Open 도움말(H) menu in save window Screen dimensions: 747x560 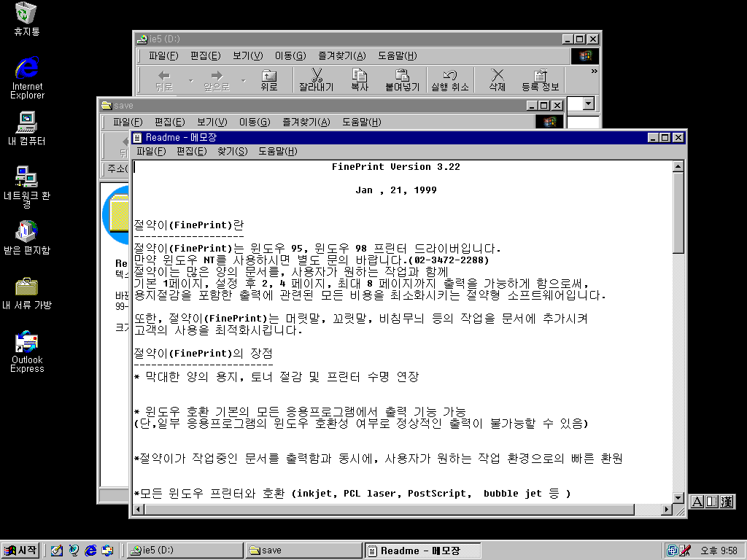362,122
